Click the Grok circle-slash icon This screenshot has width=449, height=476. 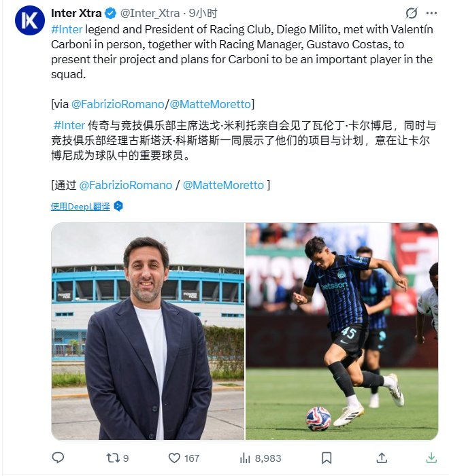point(412,13)
